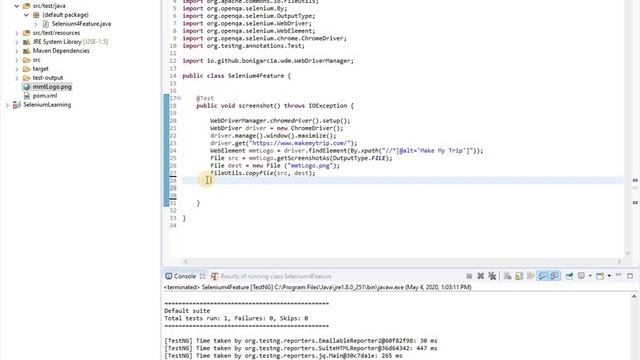Image resolution: width=640 pixels, height=360 pixels.
Task: Click class name Selenium4Feature on line 14
Action: (256, 76)
